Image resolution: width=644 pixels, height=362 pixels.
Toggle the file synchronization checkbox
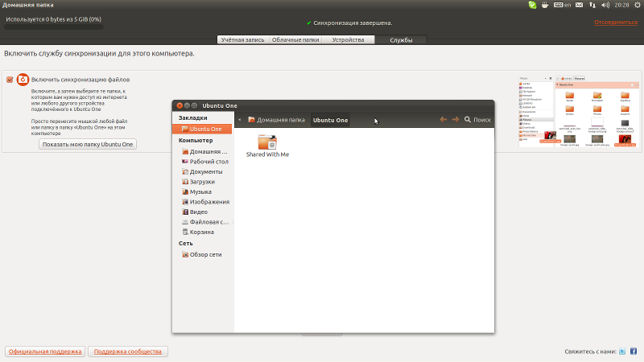point(10,80)
